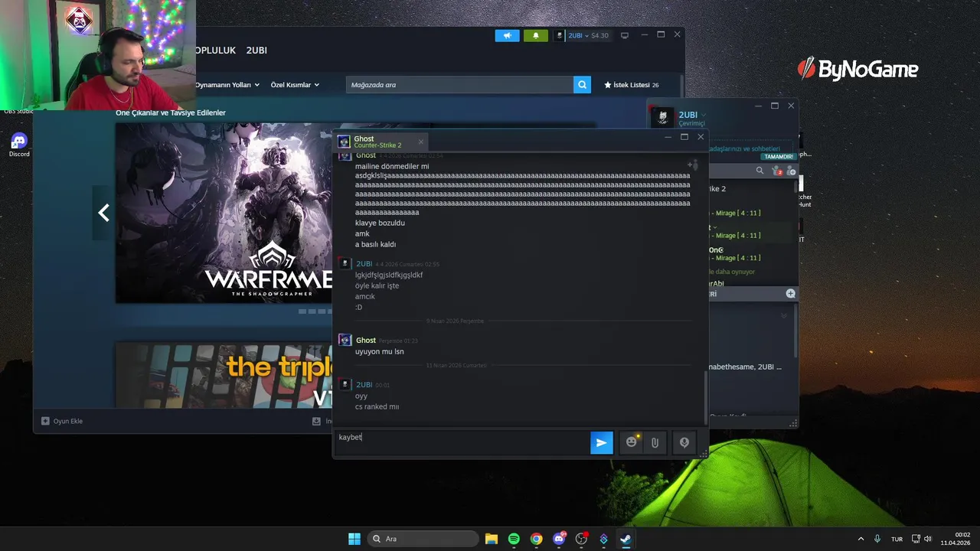Switch Steam to Big Picture mode

625,35
